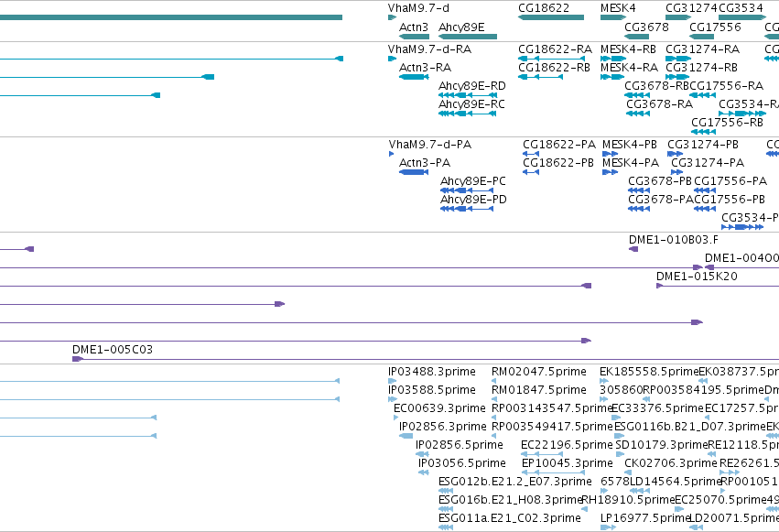Click the CG17556-PA protein label
Viewport: 779px width, 532px height.
click(730, 181)
